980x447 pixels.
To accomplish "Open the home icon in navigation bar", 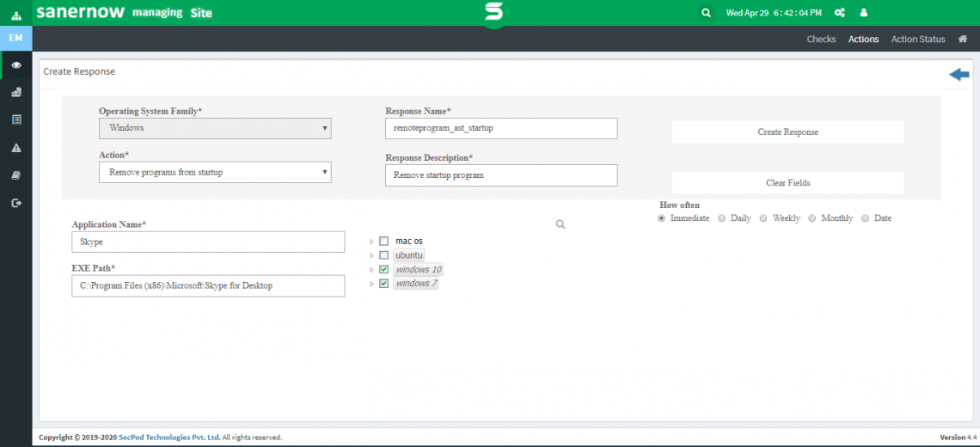I will click(x=963, y=39).
